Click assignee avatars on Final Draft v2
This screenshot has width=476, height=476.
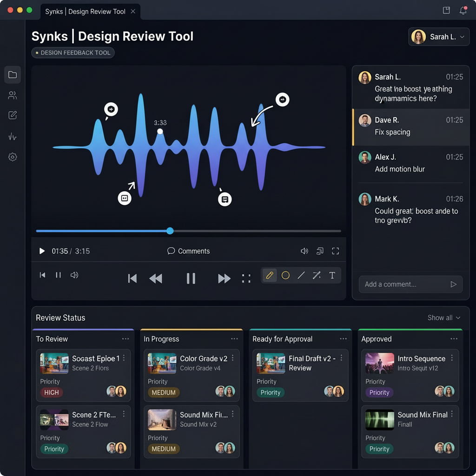(x=334, y=391)
